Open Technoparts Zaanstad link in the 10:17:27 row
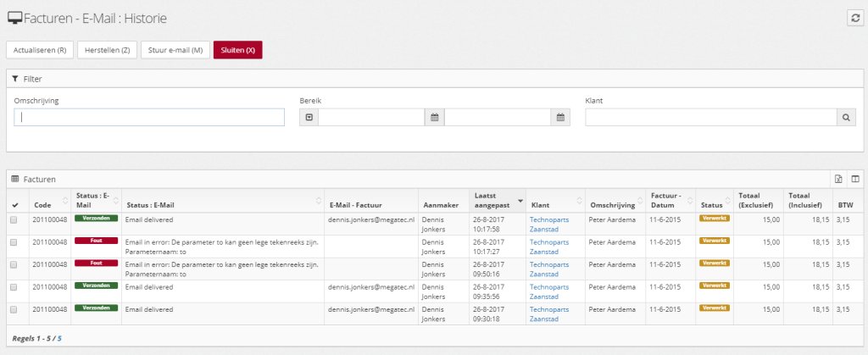868x355 pixels. point(549,247)
